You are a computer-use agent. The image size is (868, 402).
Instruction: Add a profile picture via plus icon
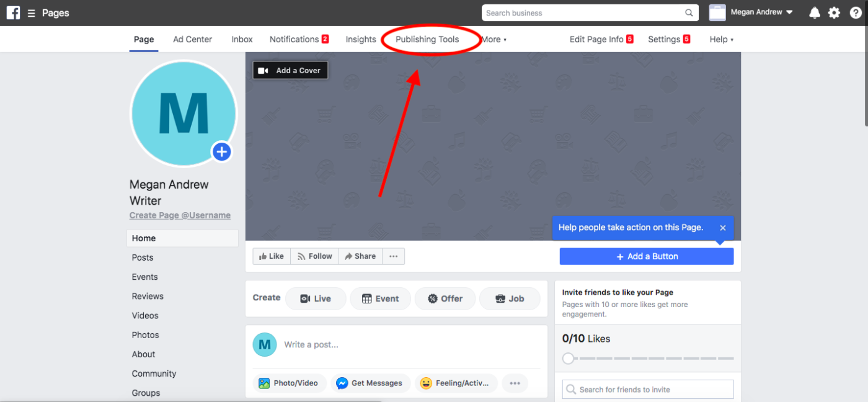click(x=222, y=151)
